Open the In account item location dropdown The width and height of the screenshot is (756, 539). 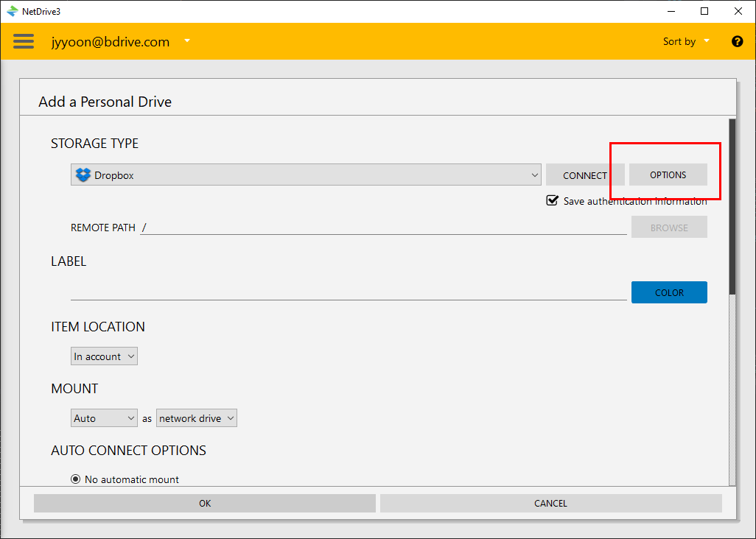click(x=104, y=356)
